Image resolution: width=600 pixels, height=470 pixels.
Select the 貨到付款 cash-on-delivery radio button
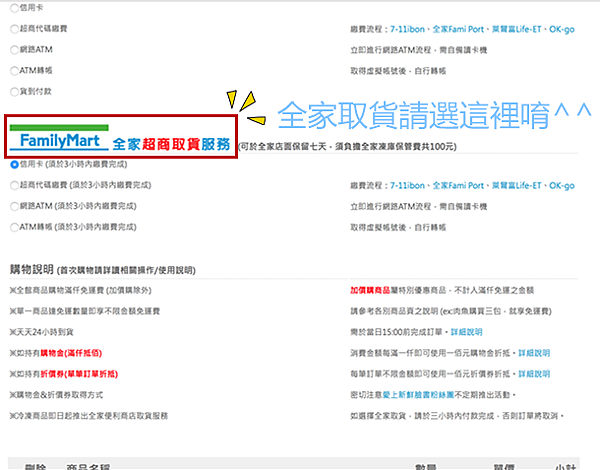tap(14, 91)
